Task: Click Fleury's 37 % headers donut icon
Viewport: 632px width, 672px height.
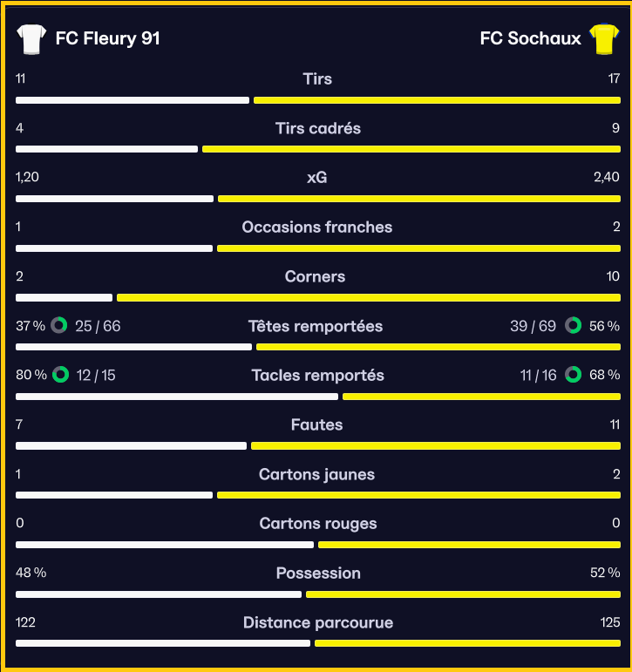Action: pyautogui.click(x=59, y=325)
